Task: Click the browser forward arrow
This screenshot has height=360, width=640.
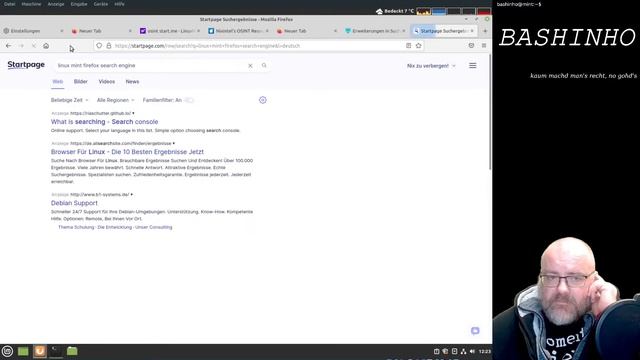Action: pyautogui.click(x=21, y=46)
